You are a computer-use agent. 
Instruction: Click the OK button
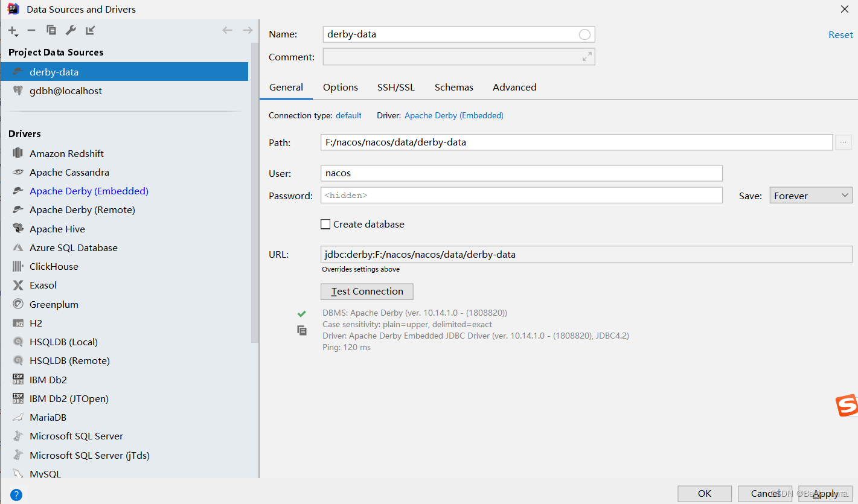tap(705, 494)
